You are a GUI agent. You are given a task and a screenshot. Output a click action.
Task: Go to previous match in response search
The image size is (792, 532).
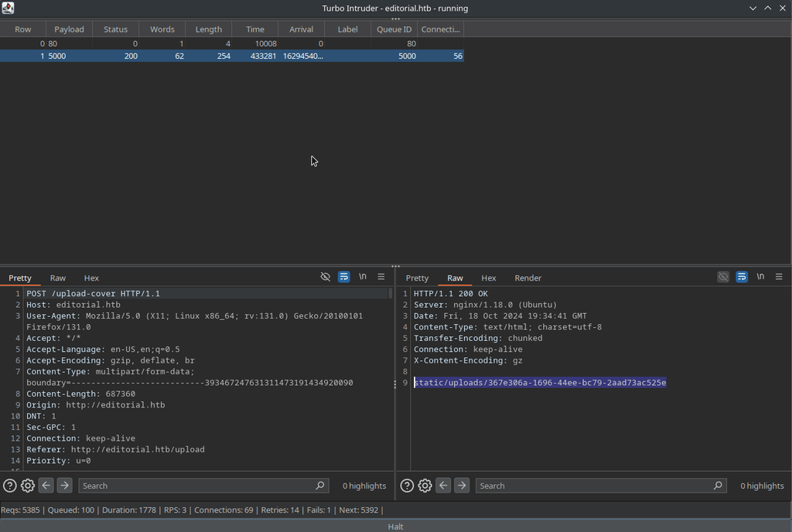coord(443,486)
